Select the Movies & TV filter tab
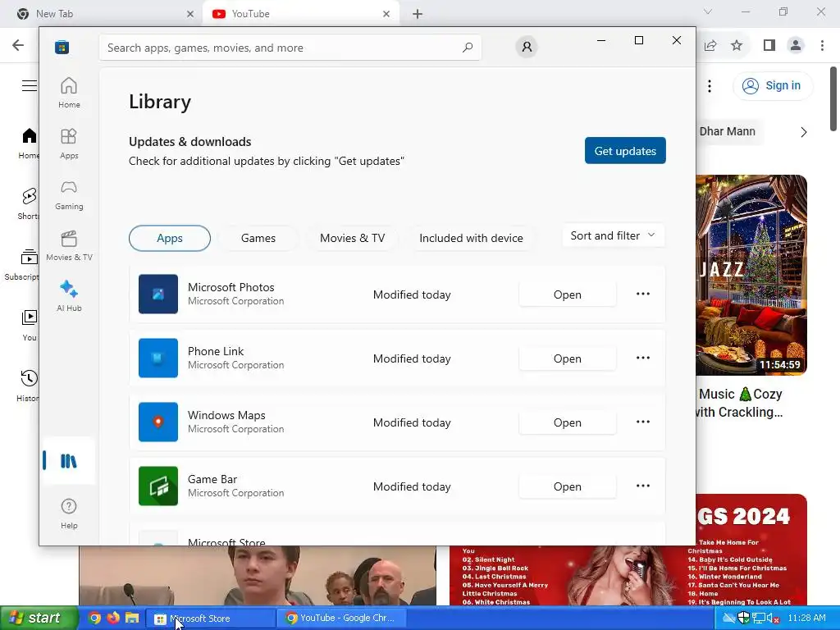The height and width of the screenshot is (630, 840). click(x=353, y=239)
